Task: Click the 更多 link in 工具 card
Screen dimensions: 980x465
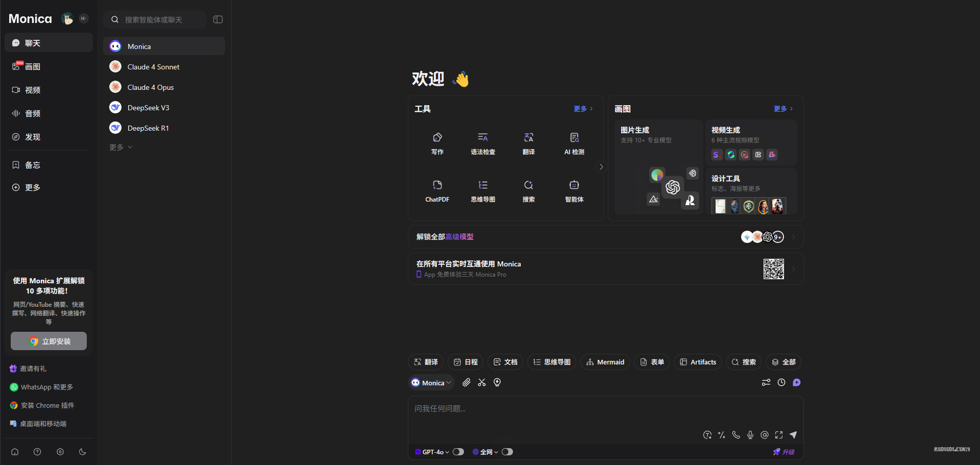Action: [x=583, y=109]
